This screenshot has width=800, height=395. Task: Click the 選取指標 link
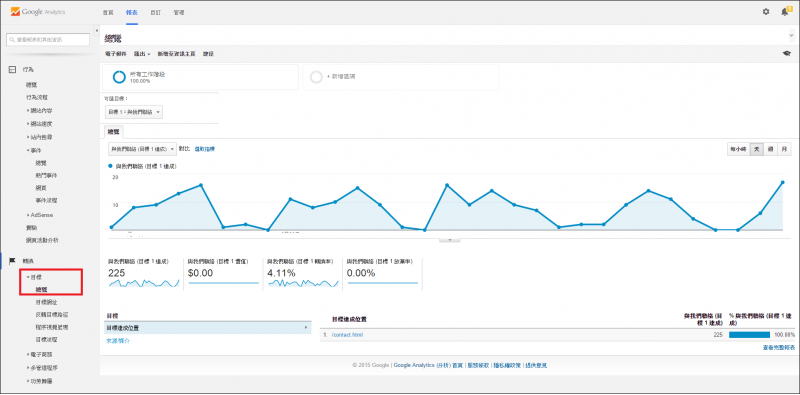tap(205, 149)
